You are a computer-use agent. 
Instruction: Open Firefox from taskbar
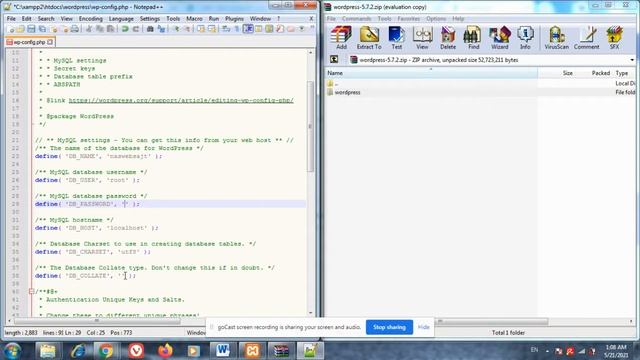click(165, 351)
